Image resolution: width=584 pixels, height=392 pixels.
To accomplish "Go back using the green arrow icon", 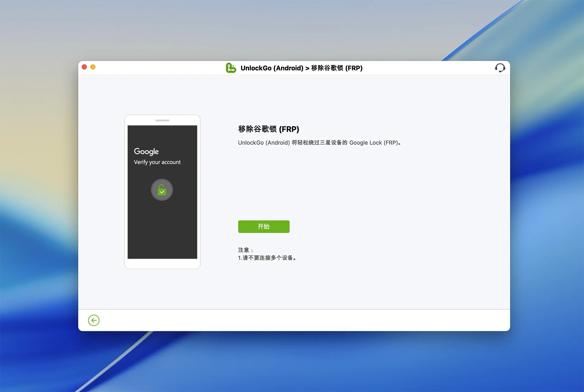I will (x=93, y=320).
